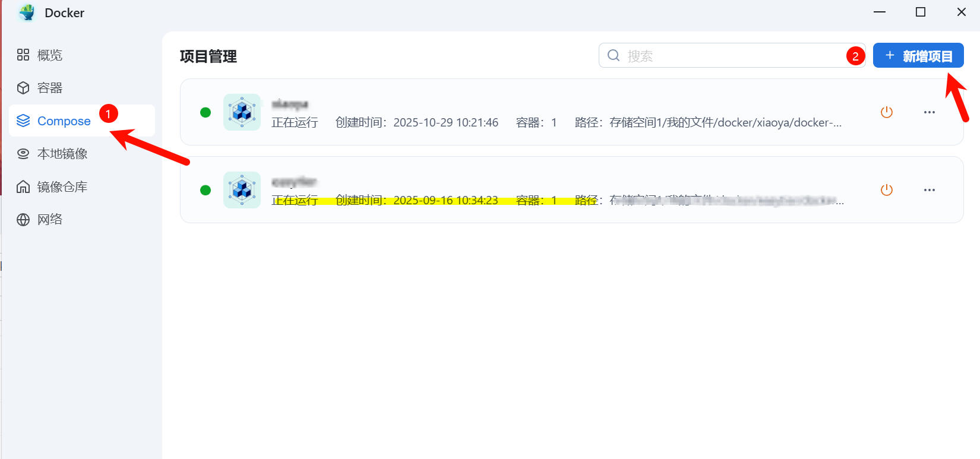
Task: Click the xiaoya project cube icon
Action: coord(242,112)
